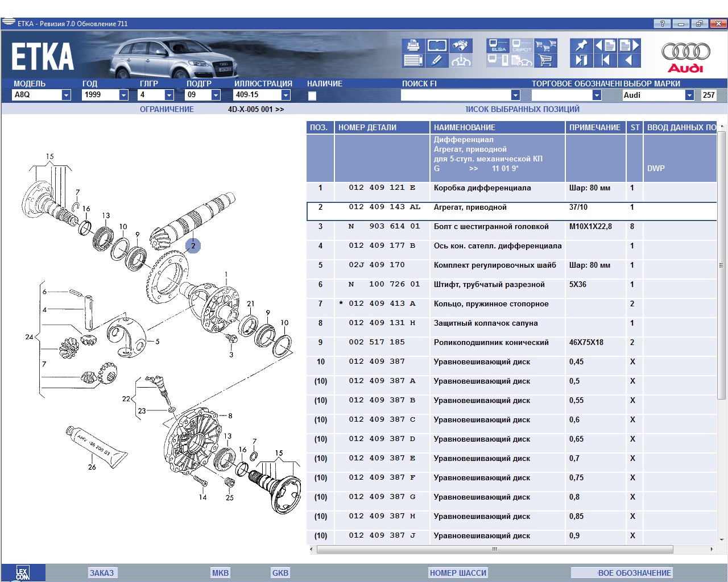The width and height of the screenshot is (728, 582).
Task: Open the ГОД dropdown showing 1999
Action: [x=123, y=95]
